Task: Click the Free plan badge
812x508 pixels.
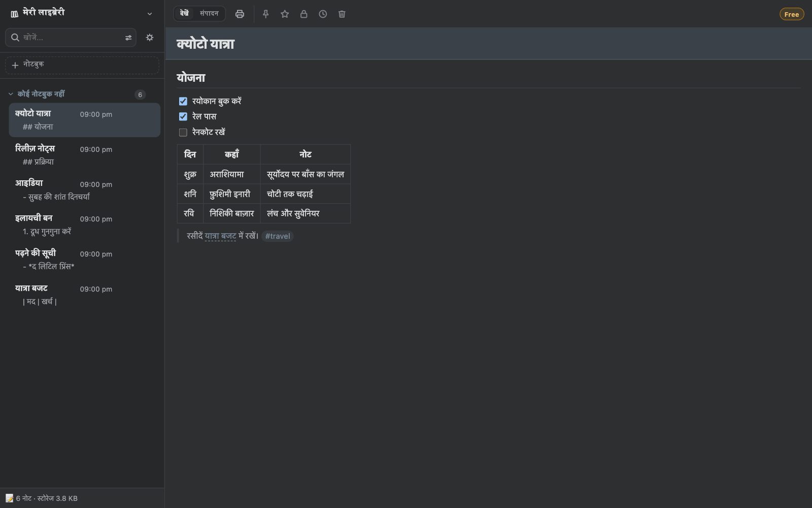Action: click(x=792, y=14)
